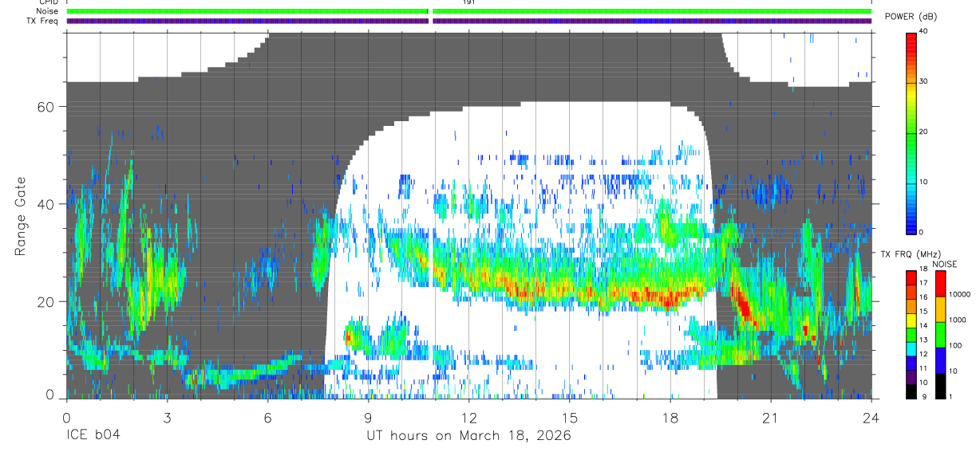
Task: Click the 9 label on TX FRQ legend
Action: pyautogui.click(x=924, y=396)
